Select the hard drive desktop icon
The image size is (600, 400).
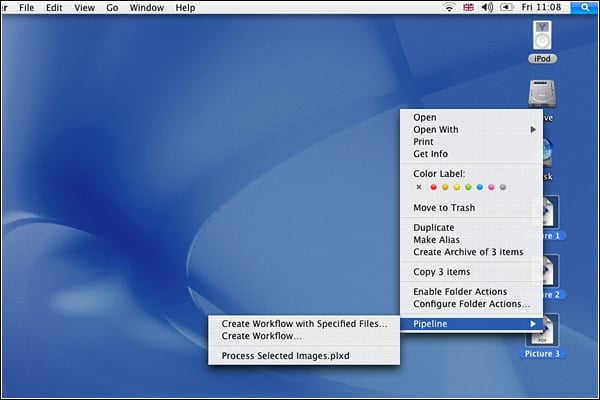[542, 94]
